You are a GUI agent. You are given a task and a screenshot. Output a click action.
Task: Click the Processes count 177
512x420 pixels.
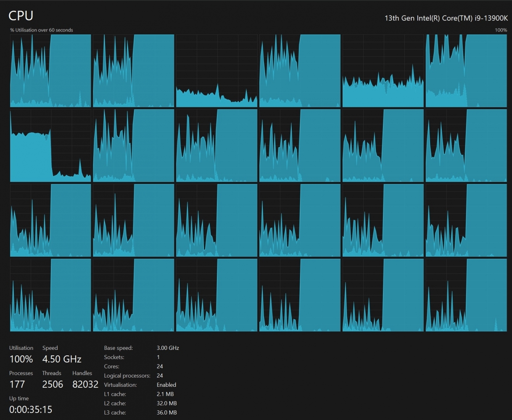(x=17, y=384)
